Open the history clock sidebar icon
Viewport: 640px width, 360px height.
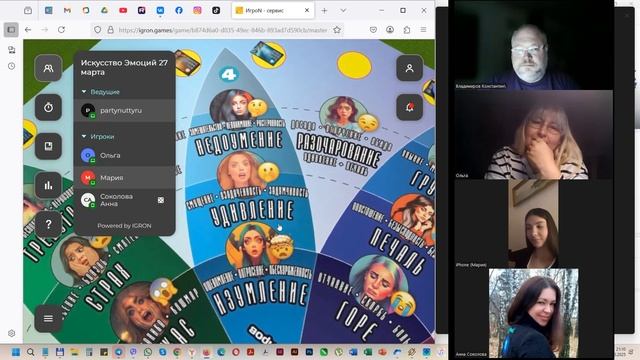coord(11,66)
